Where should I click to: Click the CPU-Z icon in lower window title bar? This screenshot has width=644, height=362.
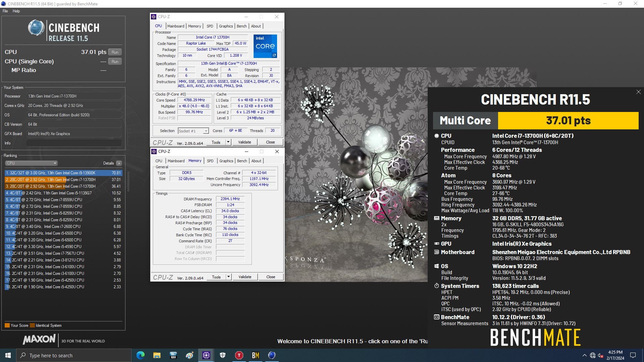point(154,152)
